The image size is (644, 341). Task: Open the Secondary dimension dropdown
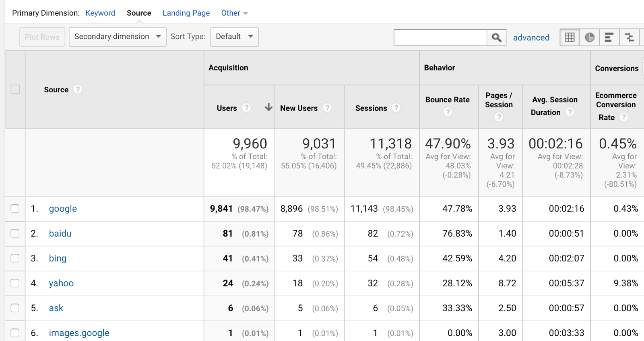(118, 37)
